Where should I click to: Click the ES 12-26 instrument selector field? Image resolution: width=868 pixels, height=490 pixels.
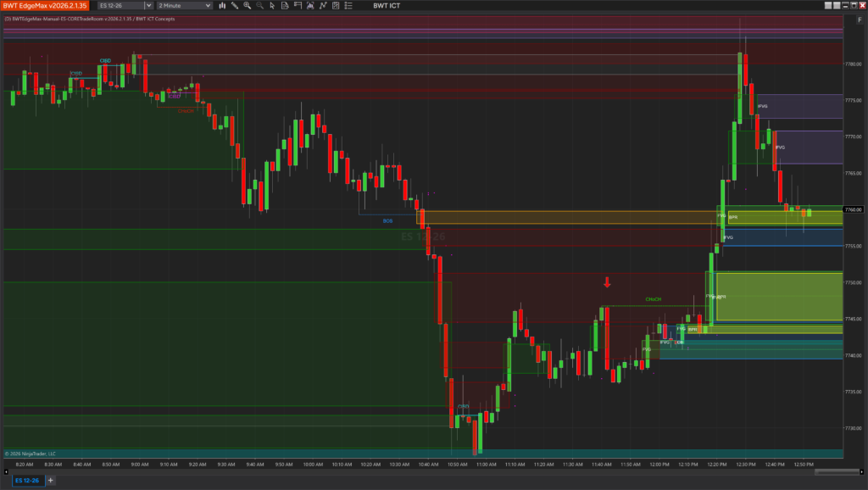[x=120, y=6]
